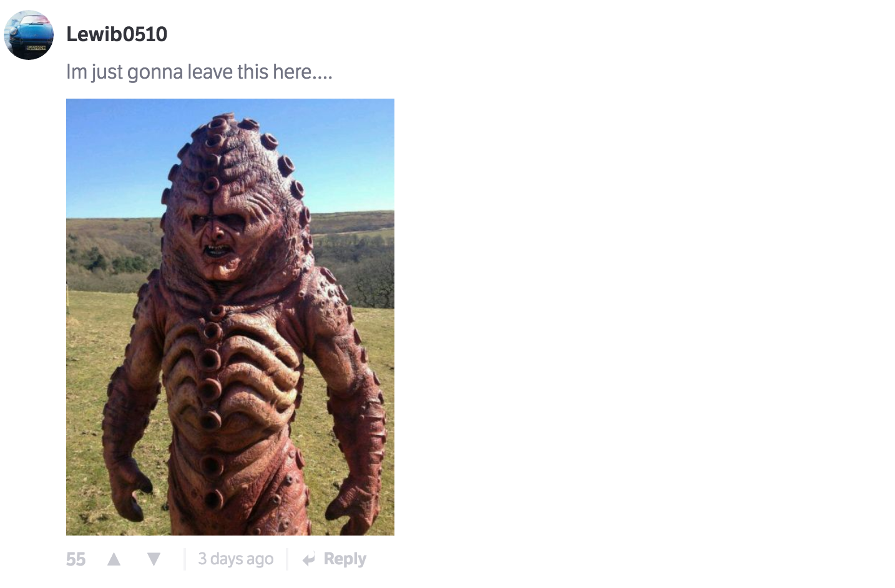Screen dimensions: 895x588
Task: Click the word 'Im' starting the comment
Action: (x=76, y=72)
